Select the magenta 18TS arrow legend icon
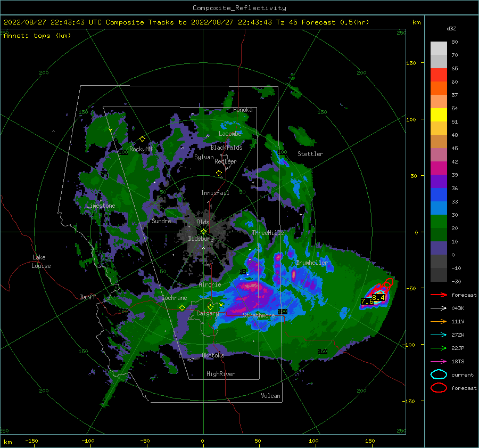 coord(439,362)
